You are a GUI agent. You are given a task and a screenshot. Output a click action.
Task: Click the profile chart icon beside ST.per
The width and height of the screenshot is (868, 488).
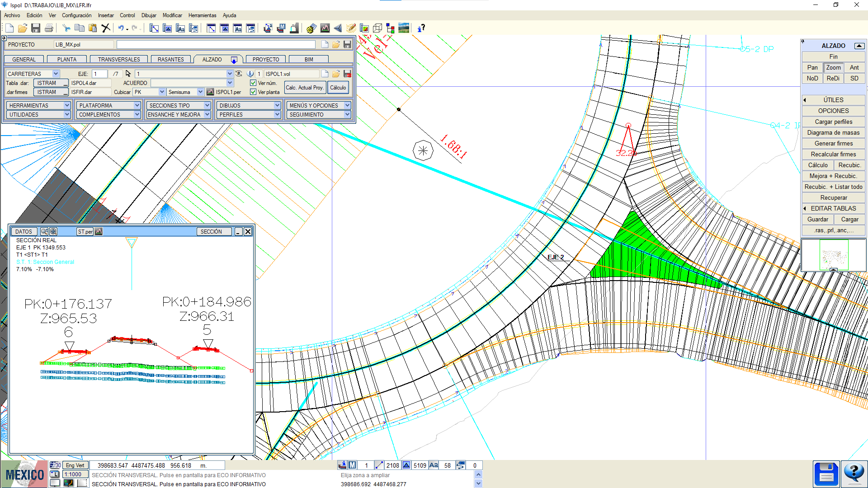(x=99, y=231)
